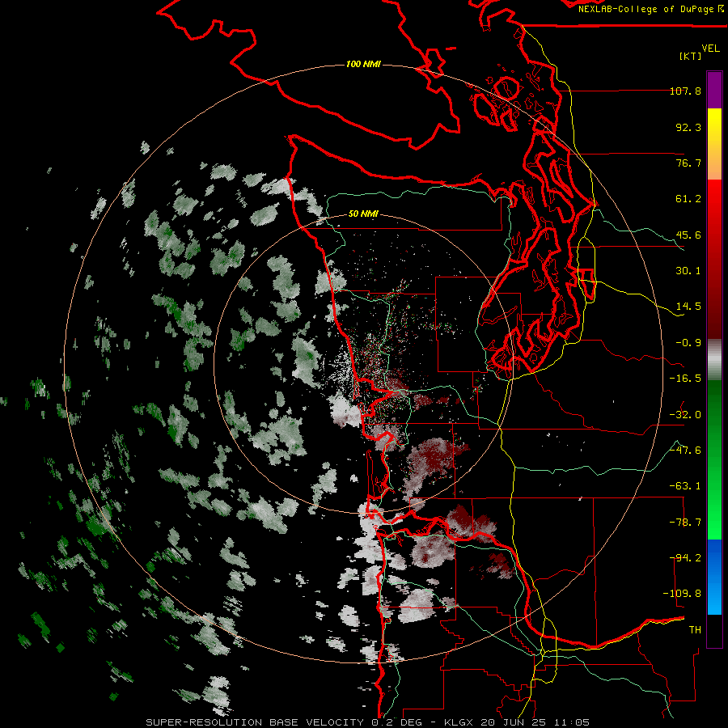Click the 45.6 velocity scale value

(x=688, y=235)
